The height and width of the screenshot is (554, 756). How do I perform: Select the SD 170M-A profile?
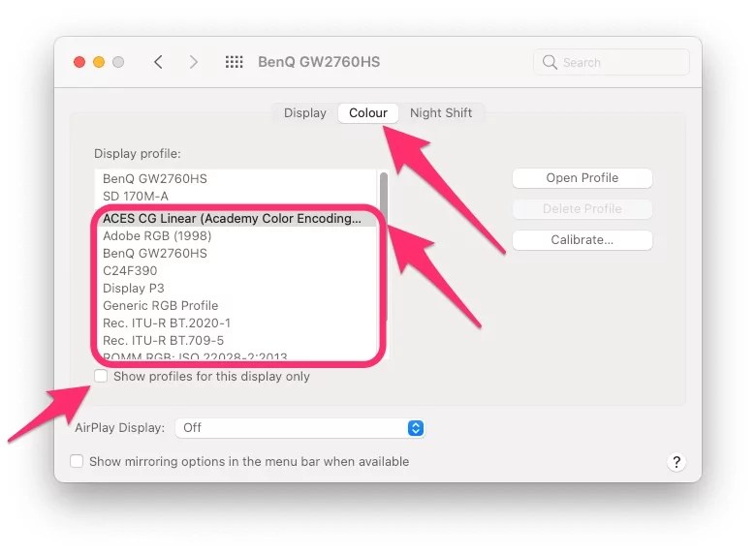coord(236,196)
